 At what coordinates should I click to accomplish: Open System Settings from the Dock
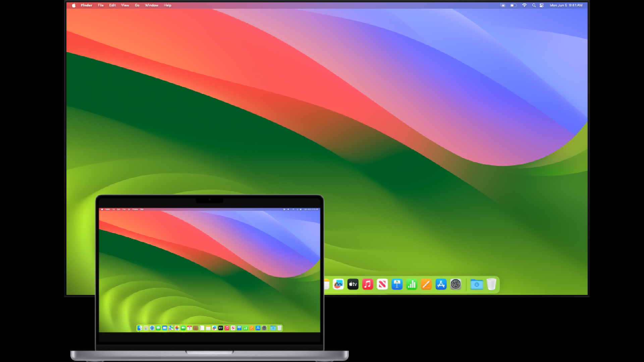click(455, 284)
